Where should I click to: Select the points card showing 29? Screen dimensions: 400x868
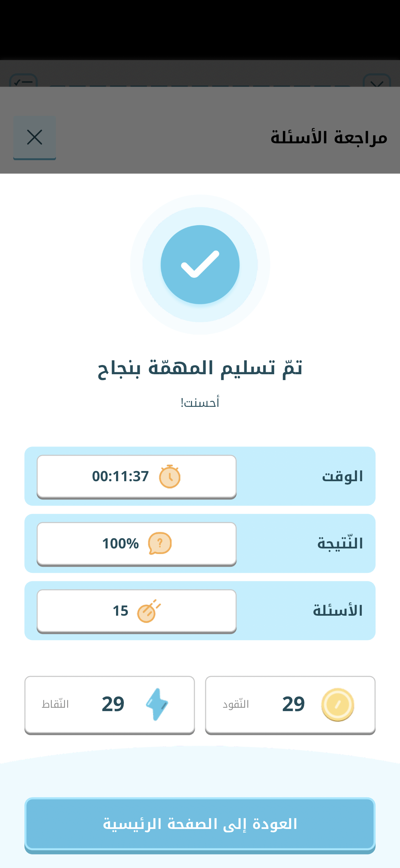point(110,705)
